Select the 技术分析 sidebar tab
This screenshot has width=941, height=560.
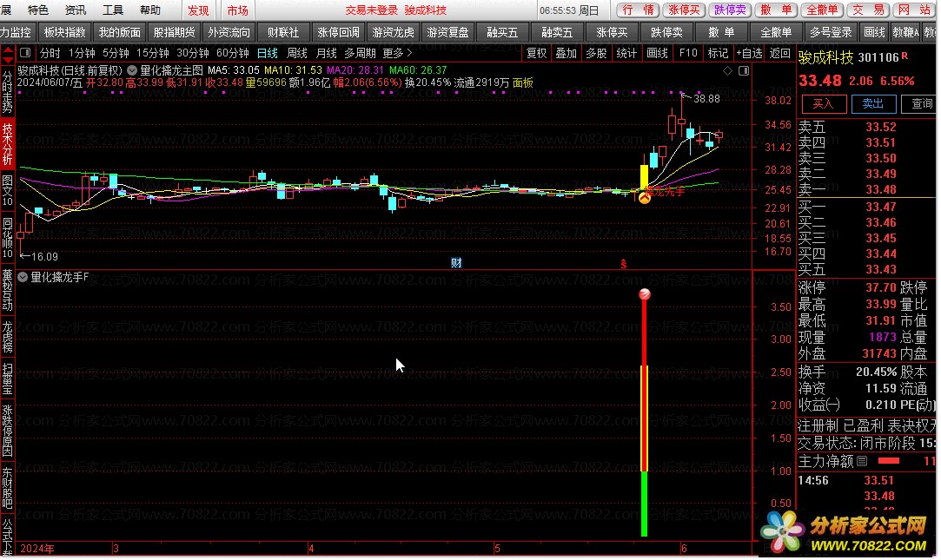(7, 143)
